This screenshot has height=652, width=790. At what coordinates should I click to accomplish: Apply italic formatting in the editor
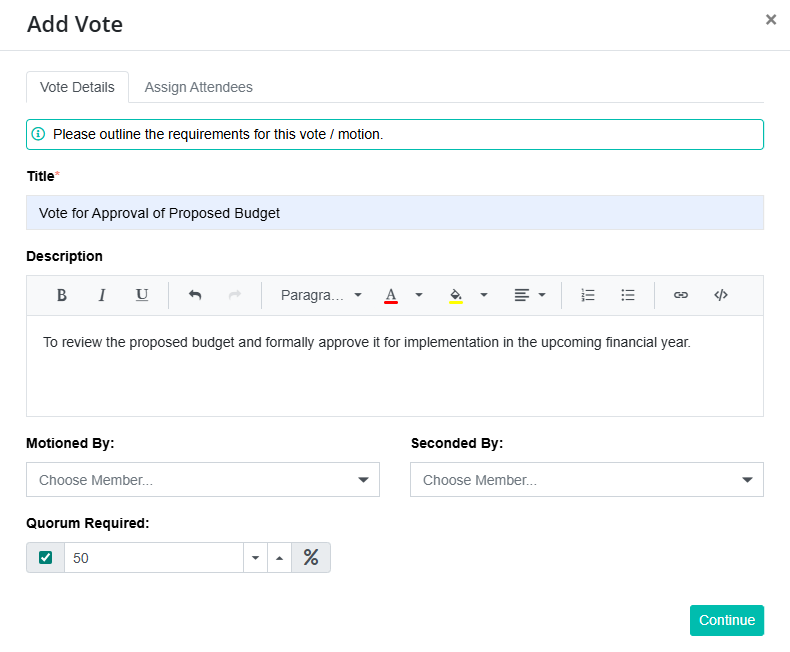[102, 295]
